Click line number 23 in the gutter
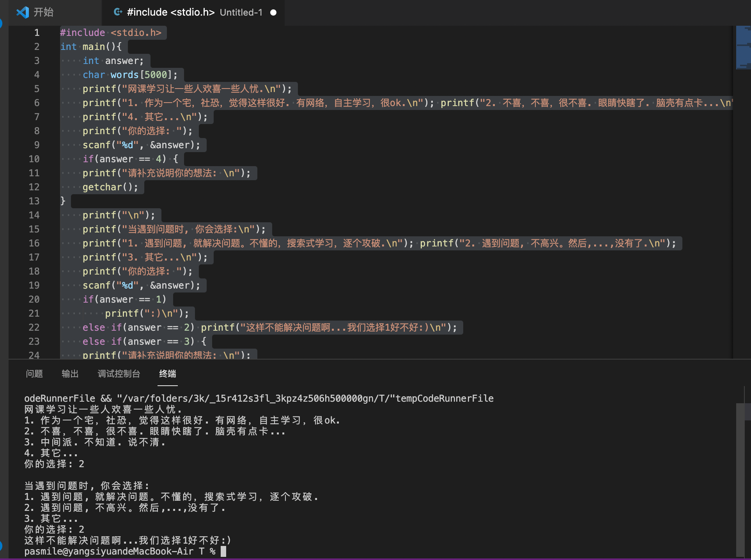The width and height of the screenshot is (751, 560). click(x=34, y=342)
